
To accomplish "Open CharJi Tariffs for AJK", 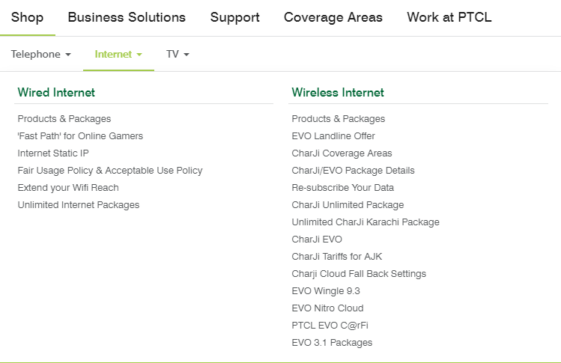I will pyautogui.click(x=337, y=256).
